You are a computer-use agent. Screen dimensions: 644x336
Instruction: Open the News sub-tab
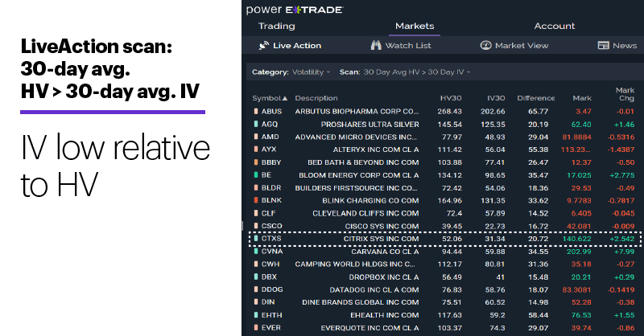point(617,46)
